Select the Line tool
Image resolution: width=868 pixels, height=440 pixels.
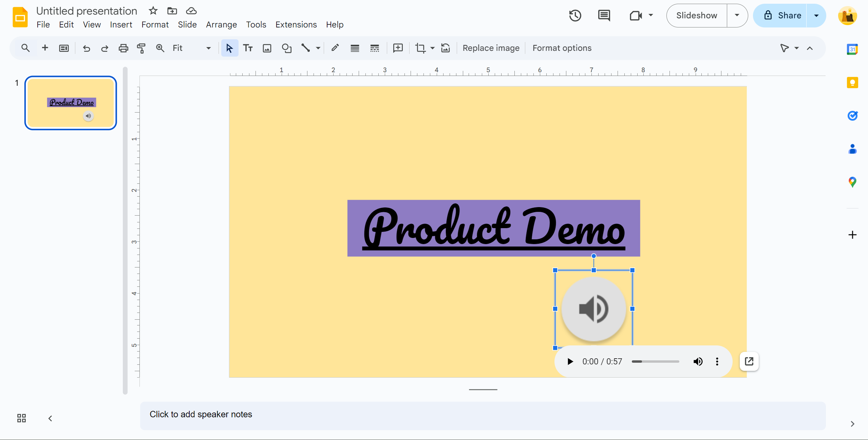pyautogui.click(x=306, y=48)
